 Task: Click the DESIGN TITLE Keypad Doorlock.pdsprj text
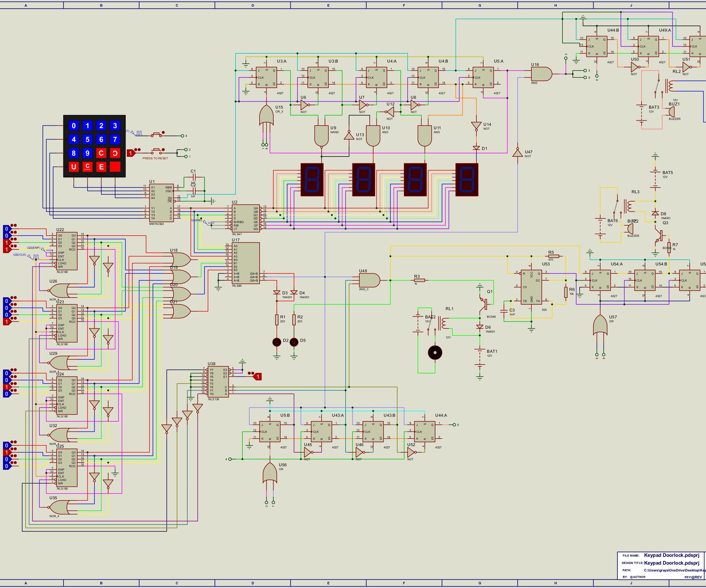tap(671, 563)
